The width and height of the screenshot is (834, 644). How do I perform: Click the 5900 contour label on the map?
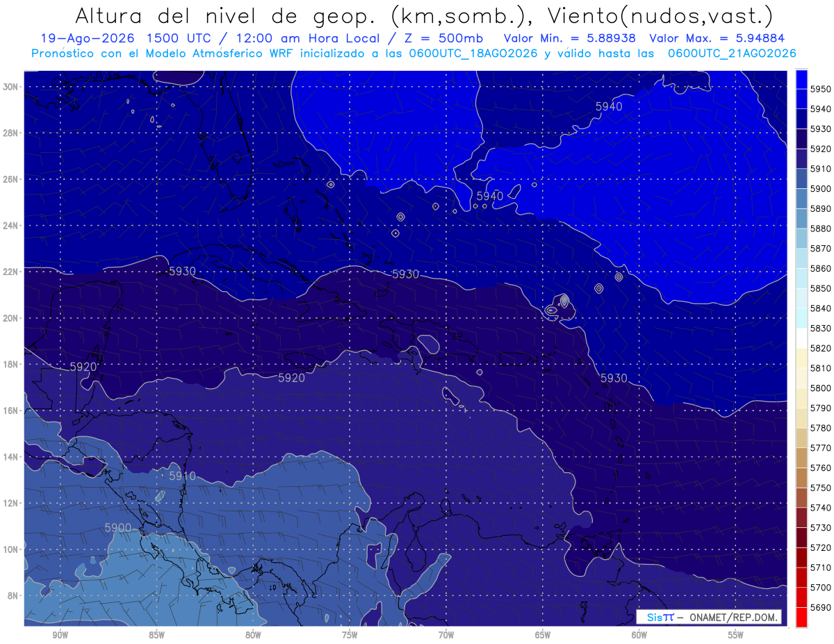tap(118, 527)
